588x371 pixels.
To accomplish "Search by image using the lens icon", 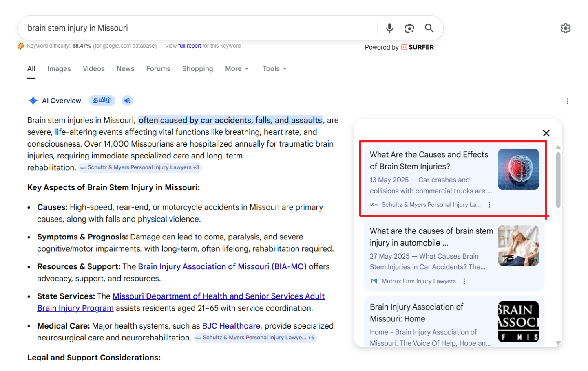I will tap(409, 28).
